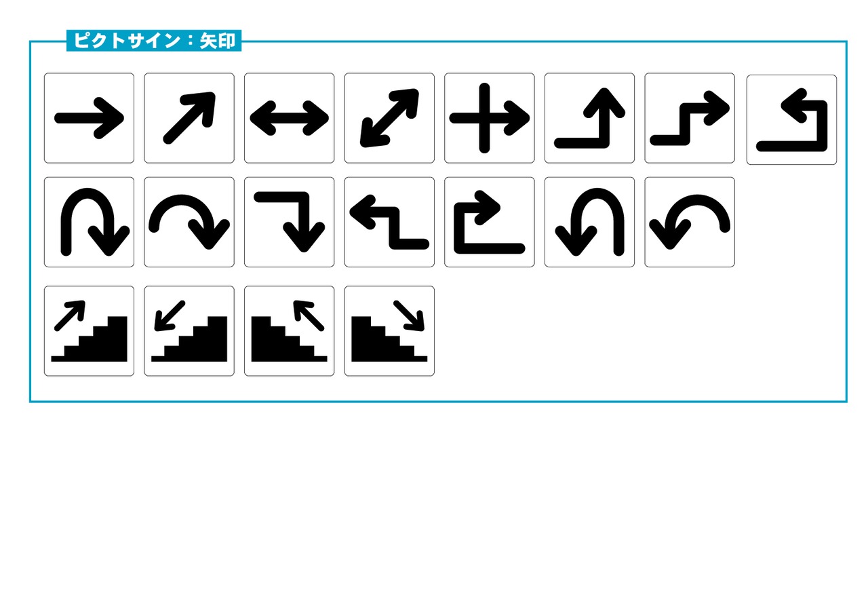
Task: Choose the horizontal double-headed arrow
Action: (290, 118)
